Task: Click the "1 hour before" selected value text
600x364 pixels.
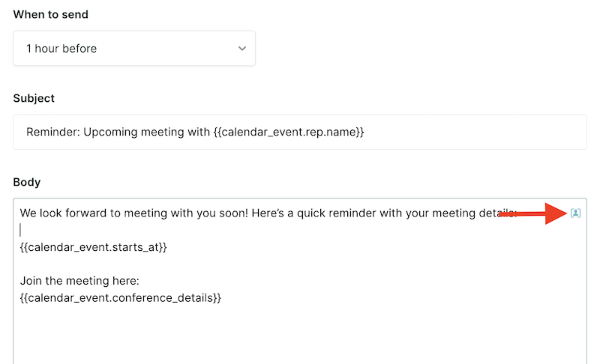Action: (61, 49)
